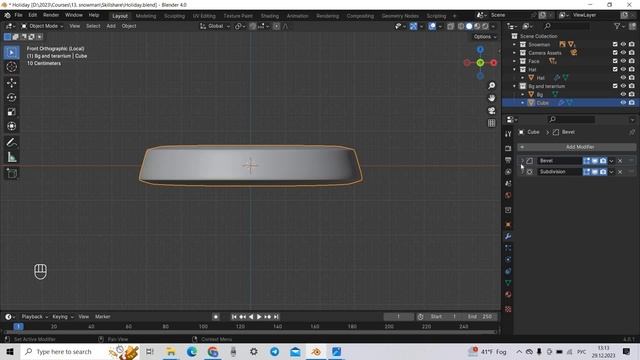This screenshot has width=640, height=360.
Task: Click the green Y axis gizmo
Action: click(x=480, y=62)
